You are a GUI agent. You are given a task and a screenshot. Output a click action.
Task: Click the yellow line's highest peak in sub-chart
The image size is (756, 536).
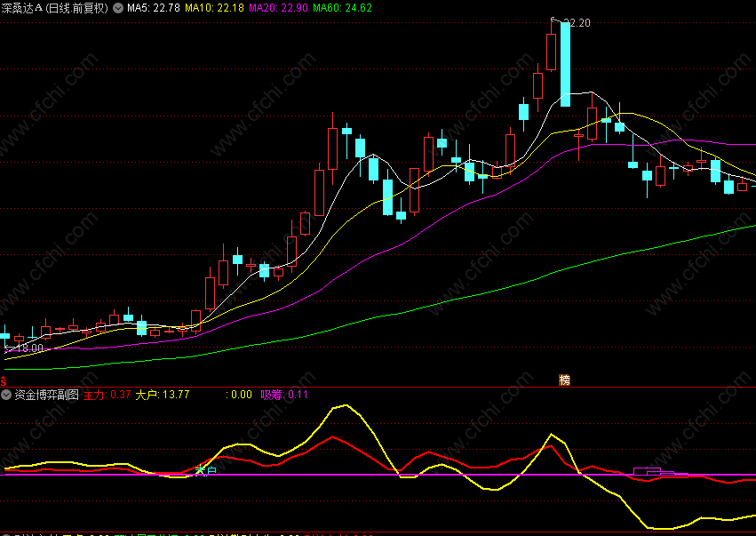point(345,405)
